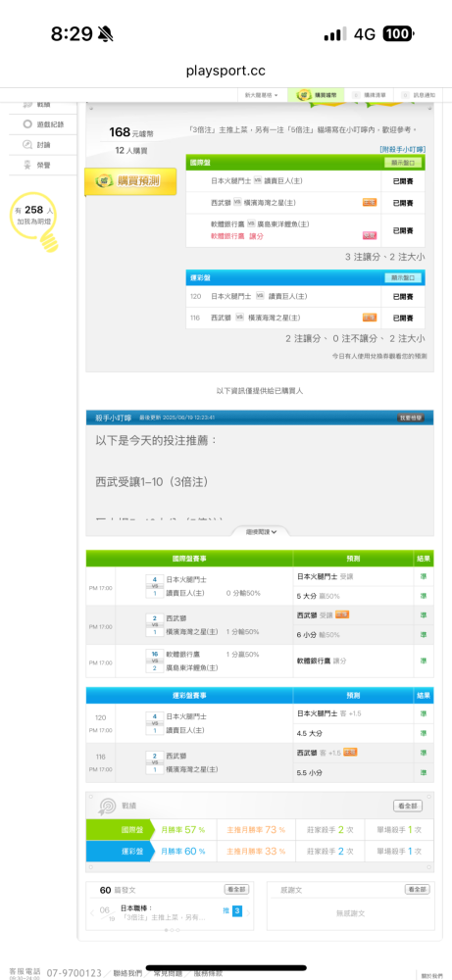This screenshot has width=452, height=980.
Task: Click 看全部 in the 感謝文 panel
Action: [417, 890]
